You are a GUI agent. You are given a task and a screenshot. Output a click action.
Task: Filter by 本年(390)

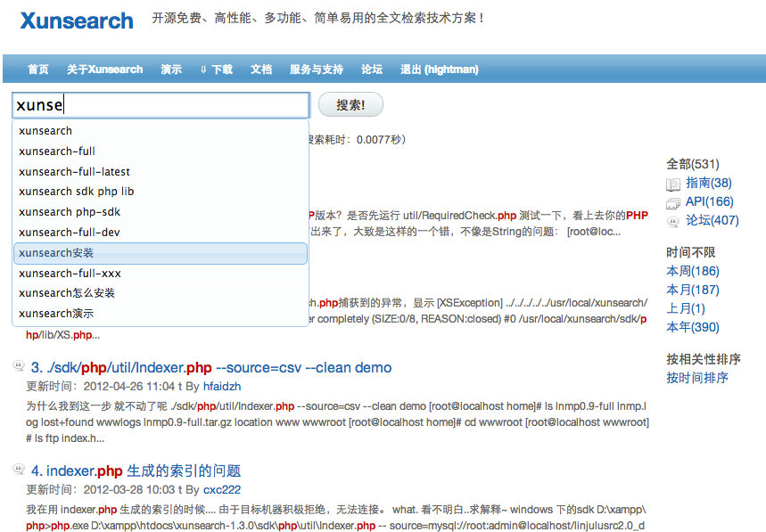(x=693, y=327)
